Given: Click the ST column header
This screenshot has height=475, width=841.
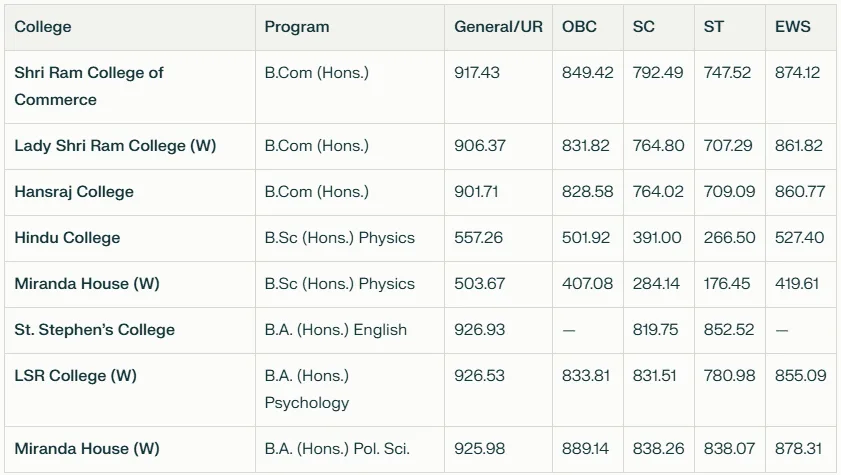Looking at the screenshot, I should tap(730, 27).
